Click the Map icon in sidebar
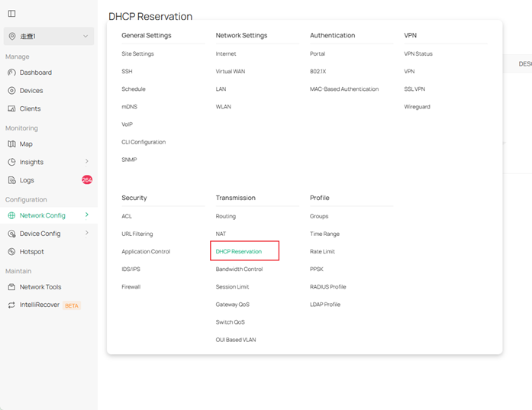The image size is (532, 410). coord(11,144)
